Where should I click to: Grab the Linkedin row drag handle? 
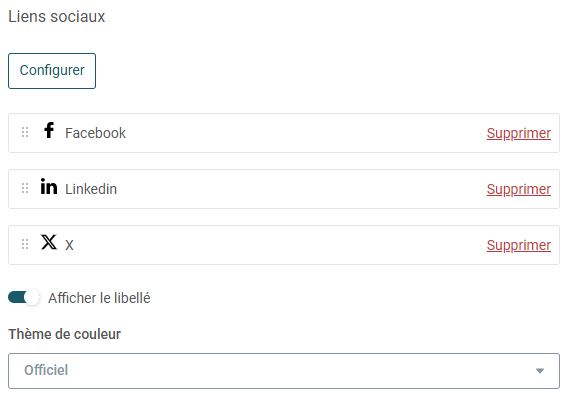pos(25,188)
